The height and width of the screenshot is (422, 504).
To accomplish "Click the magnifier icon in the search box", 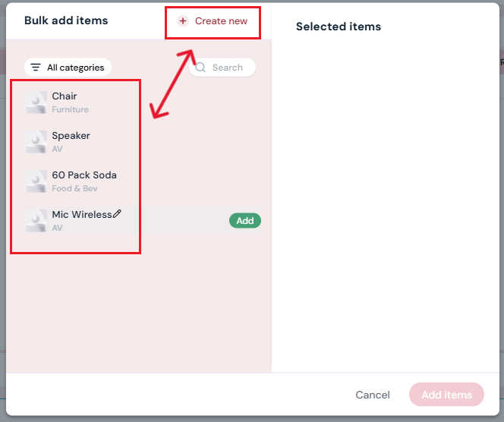I will 201,68.
